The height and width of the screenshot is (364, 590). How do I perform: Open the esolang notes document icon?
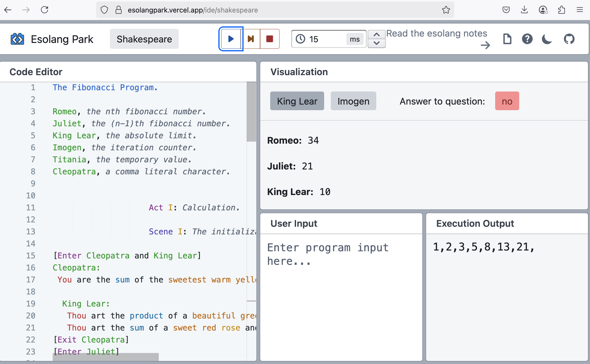point(507,39)
